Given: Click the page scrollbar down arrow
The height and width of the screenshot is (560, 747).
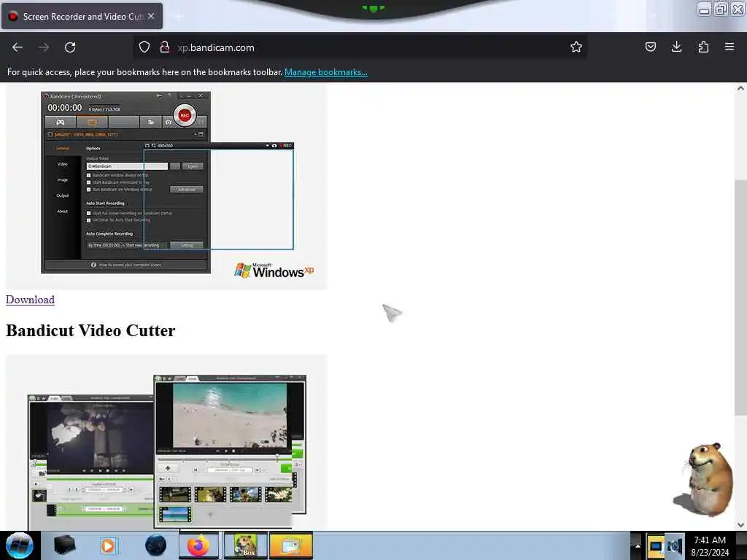Looking at the screenshot, I should [740, 525].
